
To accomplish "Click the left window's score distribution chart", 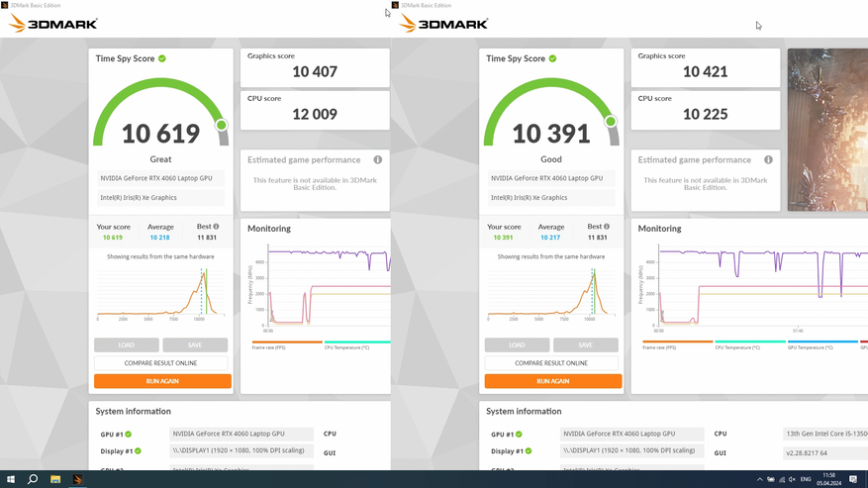I will 160,294.
